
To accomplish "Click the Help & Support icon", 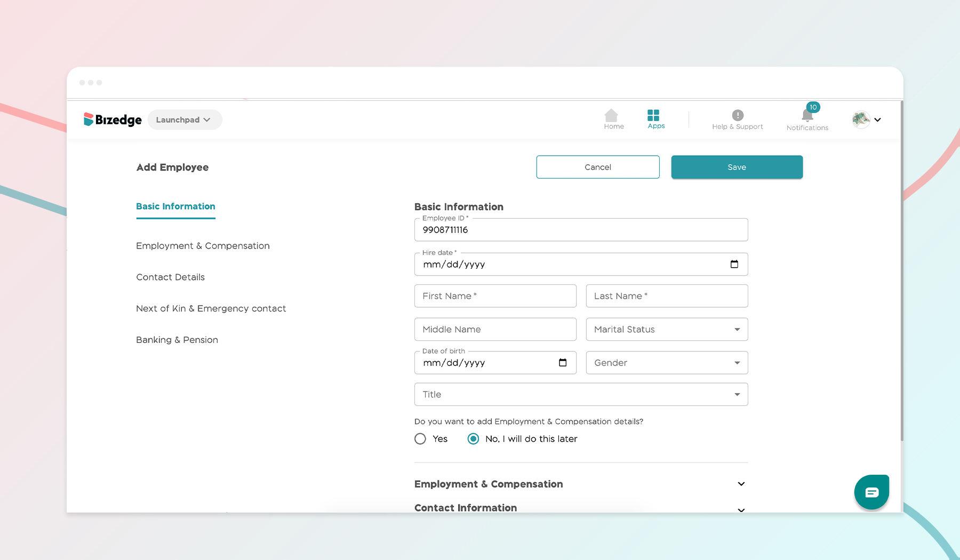I will [737, 115].
